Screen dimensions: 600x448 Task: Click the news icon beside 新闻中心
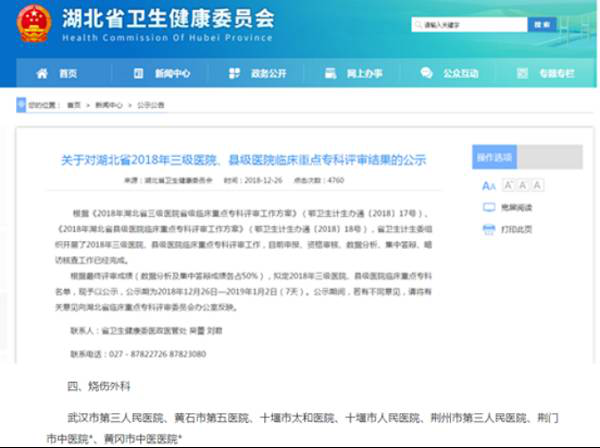(139, 73)
